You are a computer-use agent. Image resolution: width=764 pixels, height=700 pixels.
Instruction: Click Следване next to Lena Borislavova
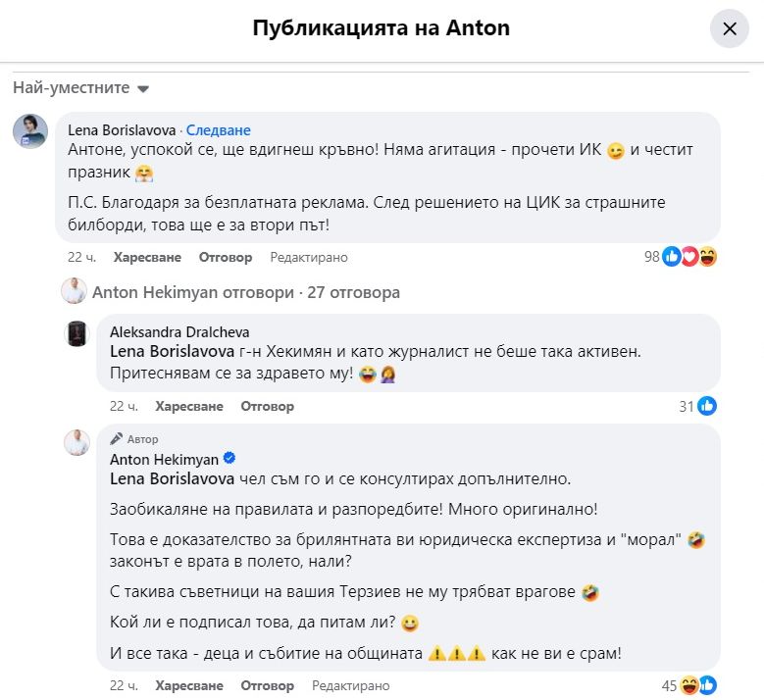click(219, 129)
